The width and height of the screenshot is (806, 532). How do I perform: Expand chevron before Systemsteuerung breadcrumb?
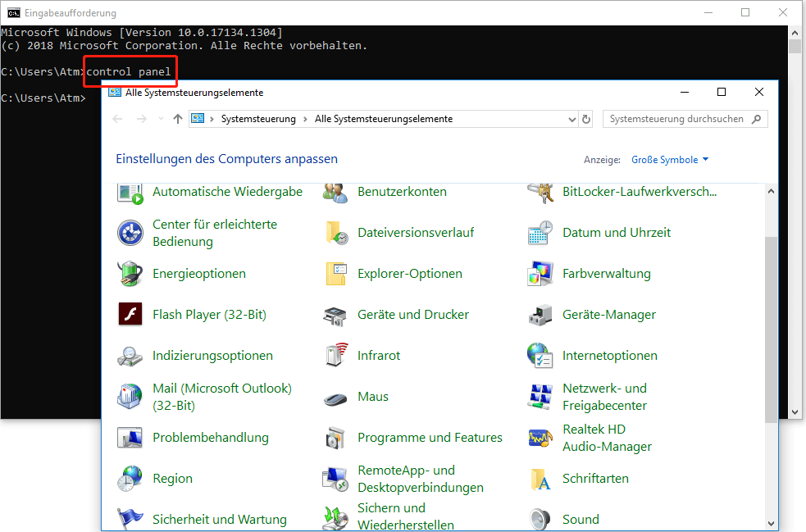click(212, 119)
